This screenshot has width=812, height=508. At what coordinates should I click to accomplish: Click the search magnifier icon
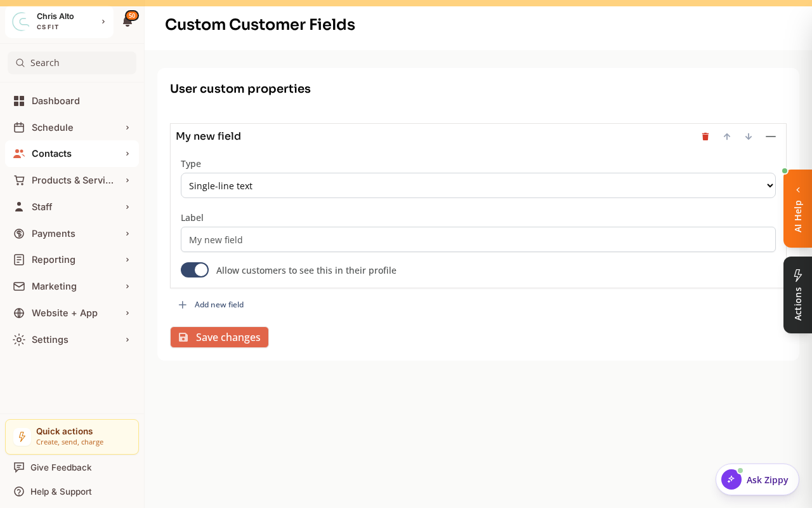[x=20, y=63]
